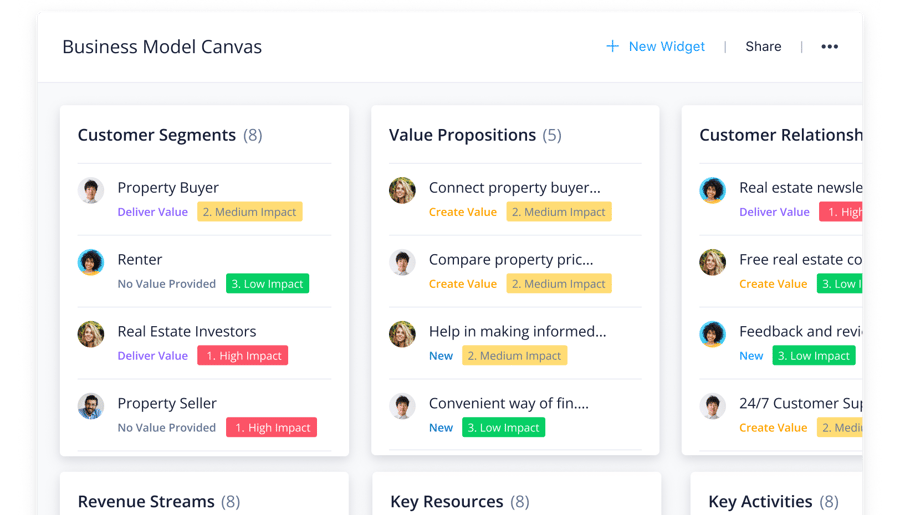
Task: Click the Customer Segments widget title
Action: 157,135
